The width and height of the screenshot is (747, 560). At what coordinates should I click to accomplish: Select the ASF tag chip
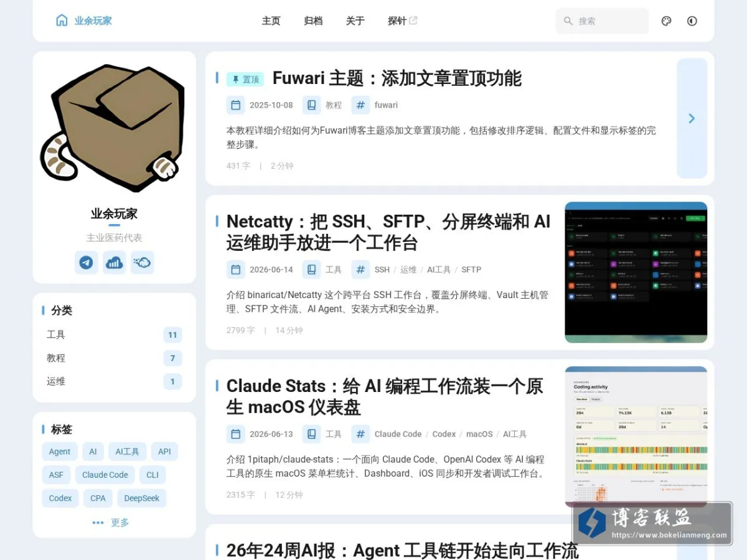(57, 475)
